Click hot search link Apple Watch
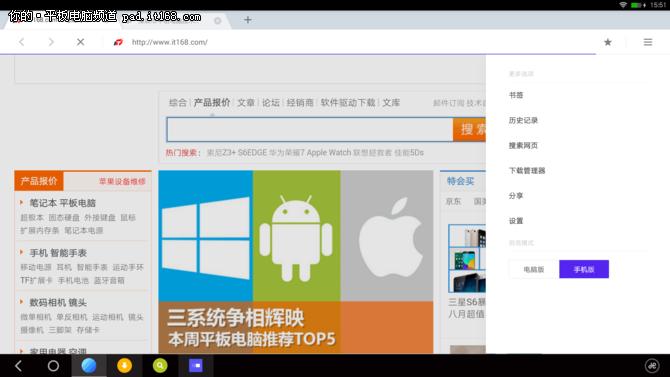 click(x=329, y=153)
